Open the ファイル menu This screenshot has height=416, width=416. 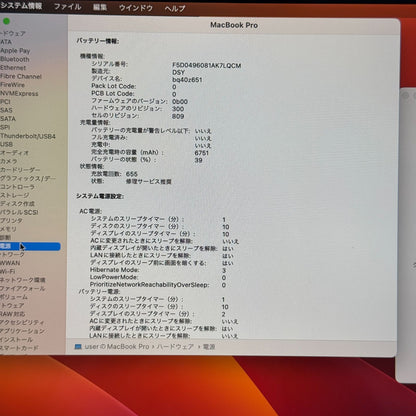coord(67,6)
